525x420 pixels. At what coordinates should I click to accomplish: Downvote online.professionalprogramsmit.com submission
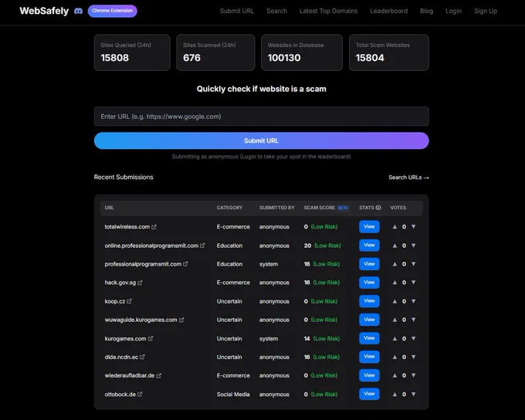(414, 246)
